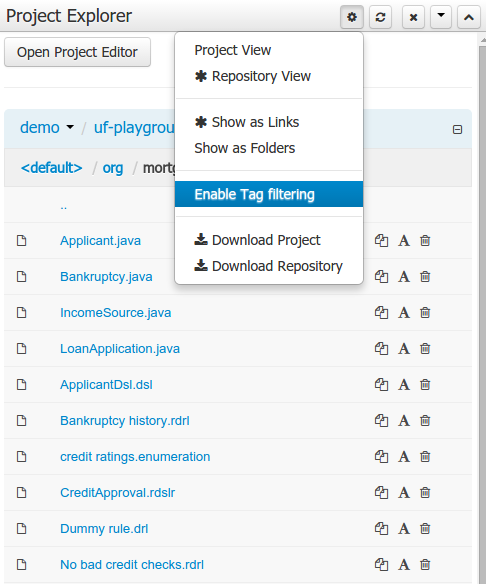Rename credit ratings.enumeration using the A icon

(x=404, y=457)
